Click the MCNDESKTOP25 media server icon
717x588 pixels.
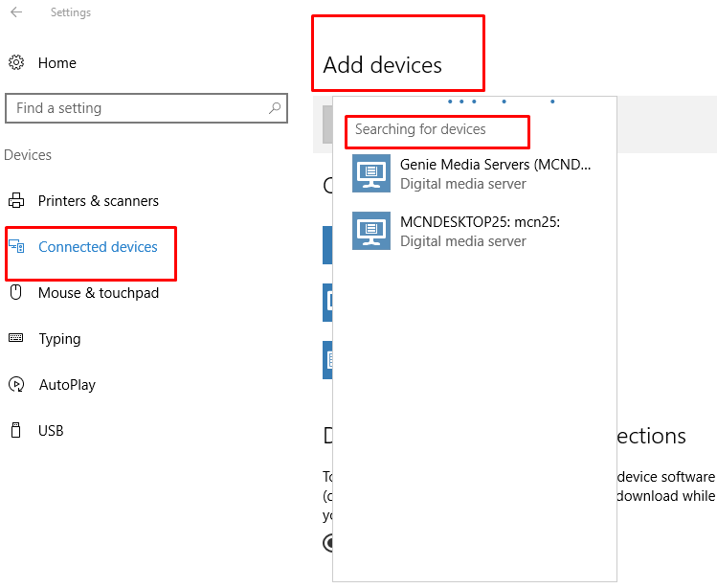pyautogui.click(x=371, y=231)
